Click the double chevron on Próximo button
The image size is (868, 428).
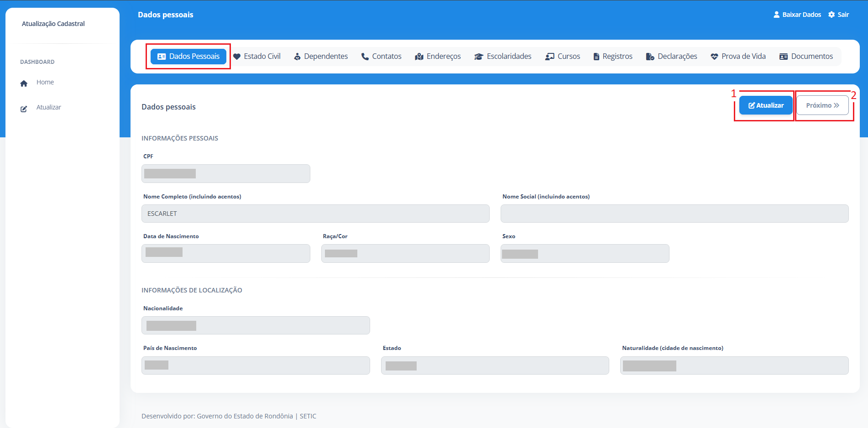[x=837, y=105]
